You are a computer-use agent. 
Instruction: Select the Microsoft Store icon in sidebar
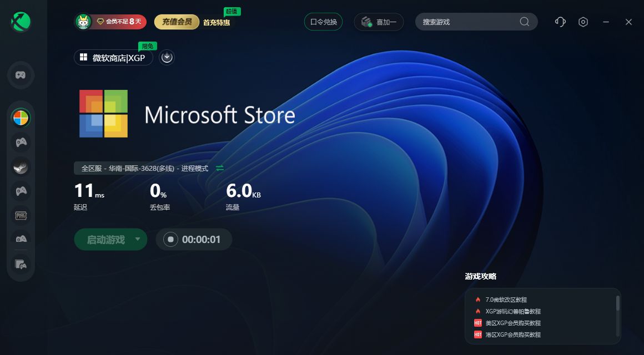tap(21, 118)
